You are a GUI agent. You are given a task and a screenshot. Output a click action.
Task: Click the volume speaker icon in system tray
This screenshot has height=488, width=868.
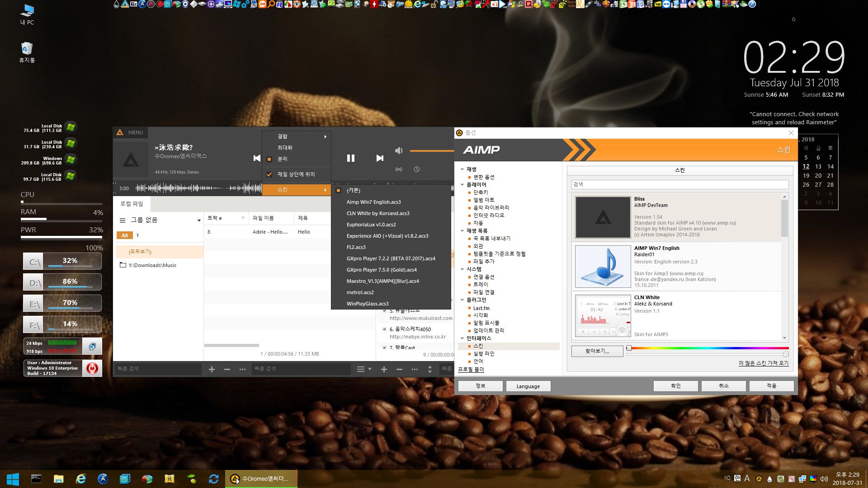coord(824,479)
